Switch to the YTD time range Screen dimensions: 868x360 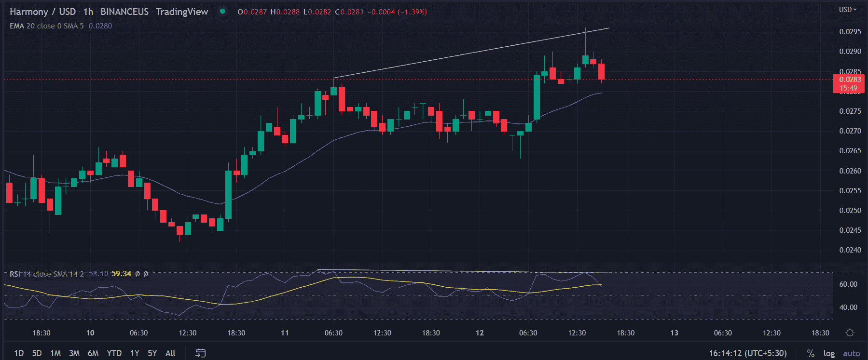114,353
